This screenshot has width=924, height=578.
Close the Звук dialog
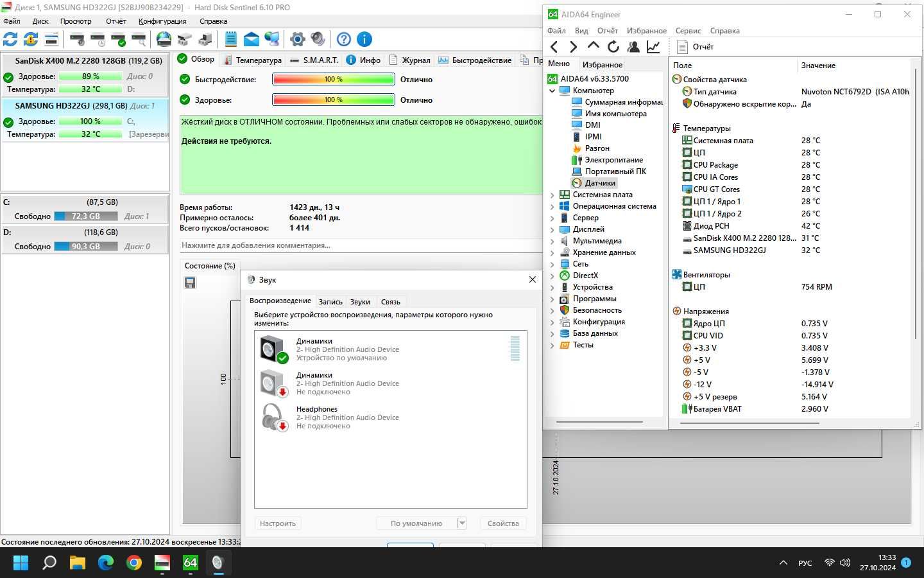point(532,279)
